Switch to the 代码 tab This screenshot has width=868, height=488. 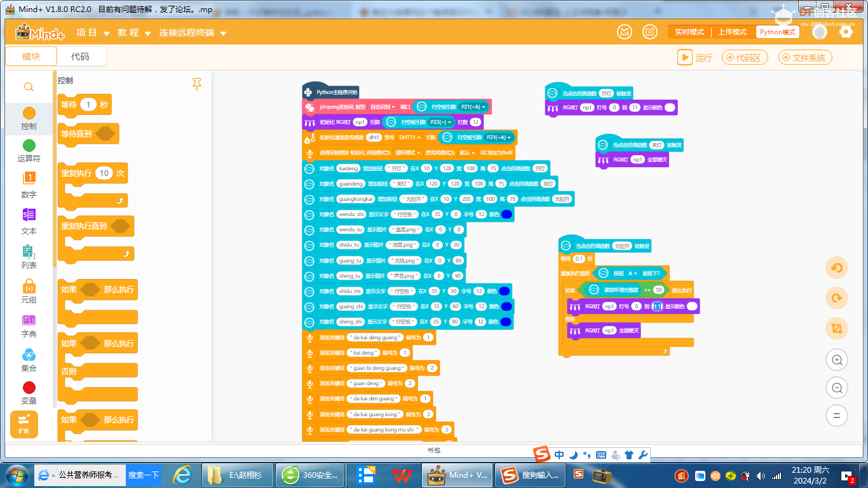coord(81,57)
